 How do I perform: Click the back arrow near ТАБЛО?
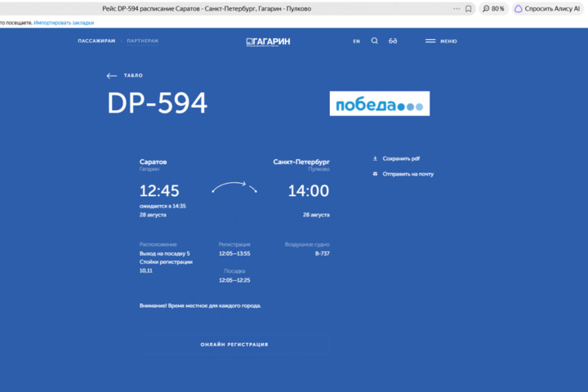[111, 76]
